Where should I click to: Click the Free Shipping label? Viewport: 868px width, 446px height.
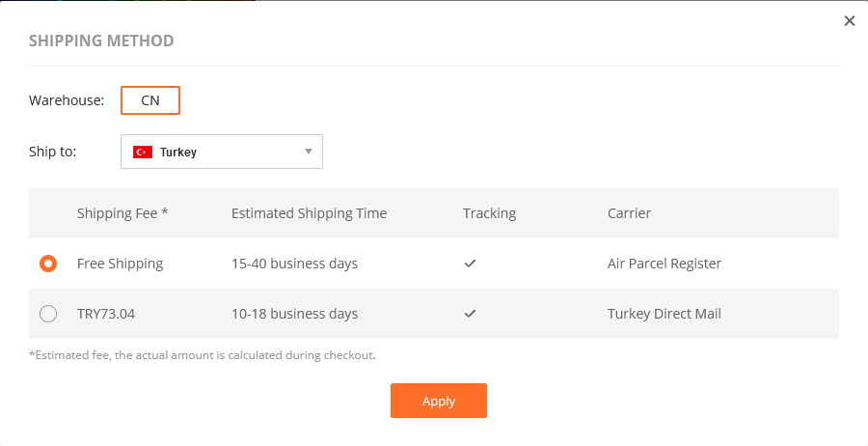tap(121, 264)
